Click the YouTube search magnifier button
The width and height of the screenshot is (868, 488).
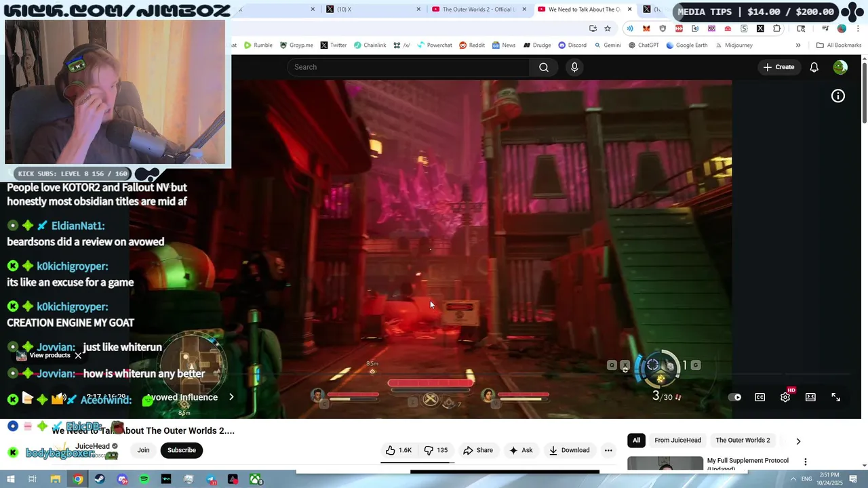click(543, 67)
